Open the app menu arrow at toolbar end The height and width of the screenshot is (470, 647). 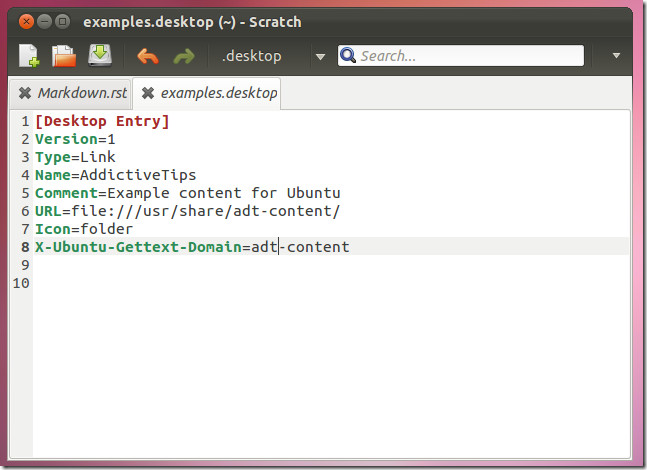[x=616, y=55]
